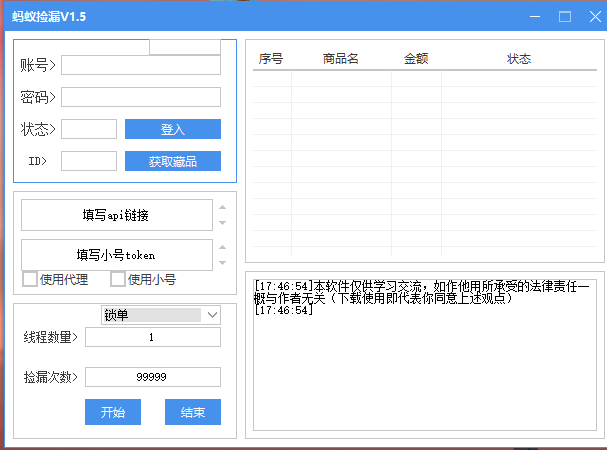The height and width of the screenshot is (450, 607).
Task: Close the 蚂蚁捡漏V1.5 window
Action: click(595, 17)
